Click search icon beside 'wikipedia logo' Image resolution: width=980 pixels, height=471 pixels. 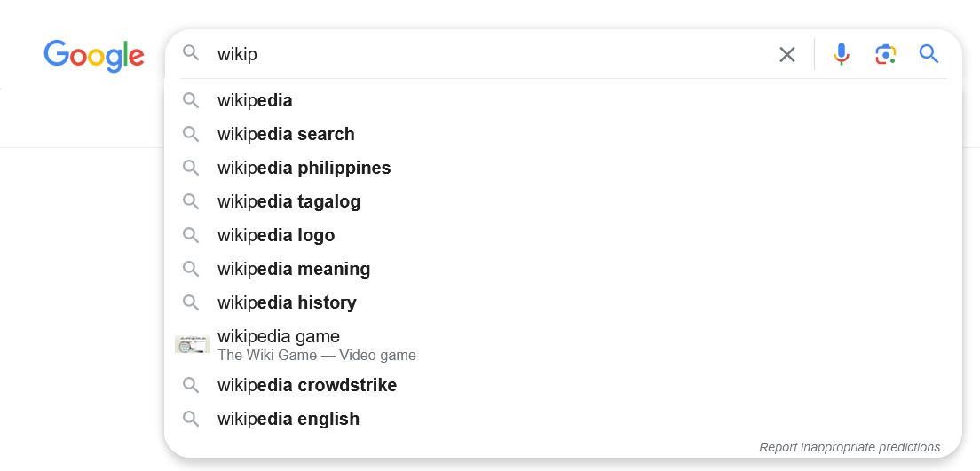click(191, 235)
